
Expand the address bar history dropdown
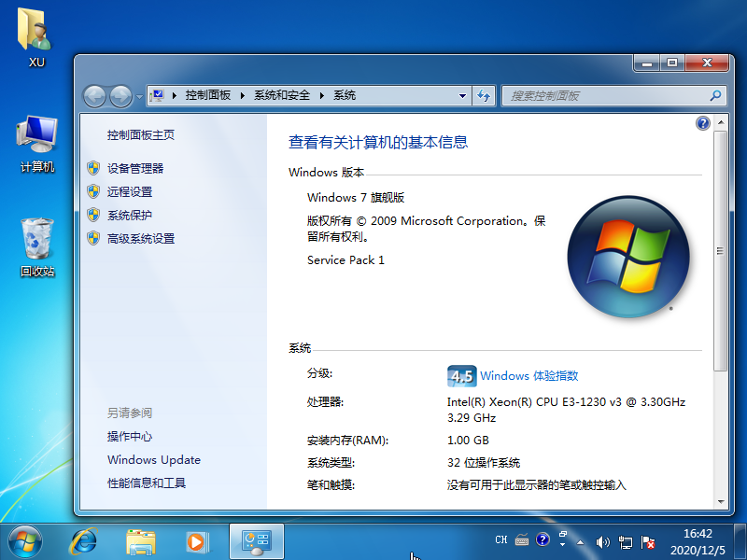(462, 95)
